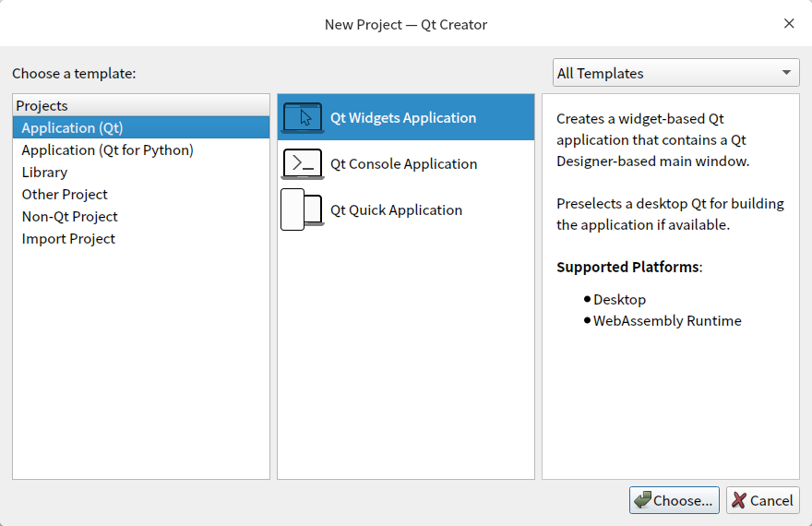This screenshot has height=526, width=812.
Task: Highlight the Qt Console Application label
Action: coord(403,163)
